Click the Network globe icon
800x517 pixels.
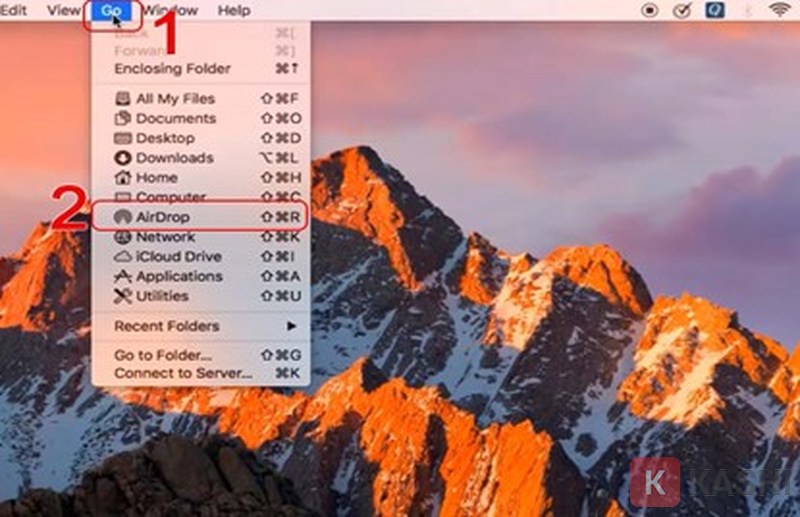pos(122,237)
